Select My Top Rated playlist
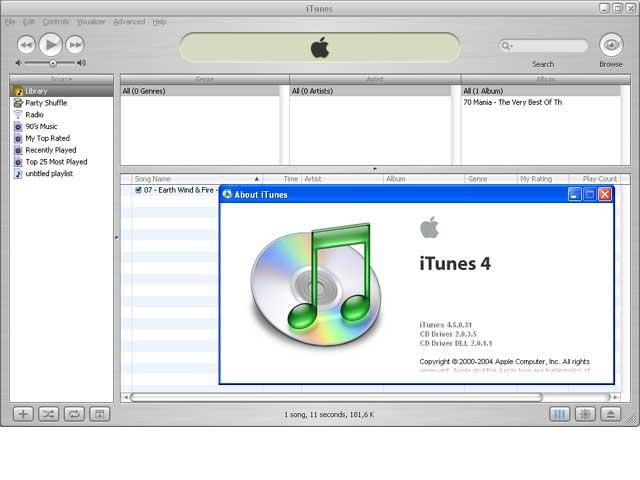The image size is (640, 480). (x=61, y=138)
